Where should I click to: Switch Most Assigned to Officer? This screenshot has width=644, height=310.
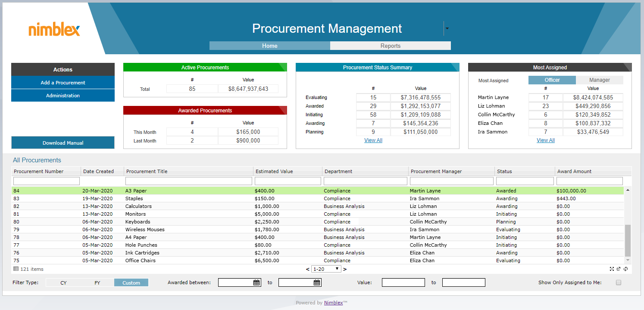point(552,80)
